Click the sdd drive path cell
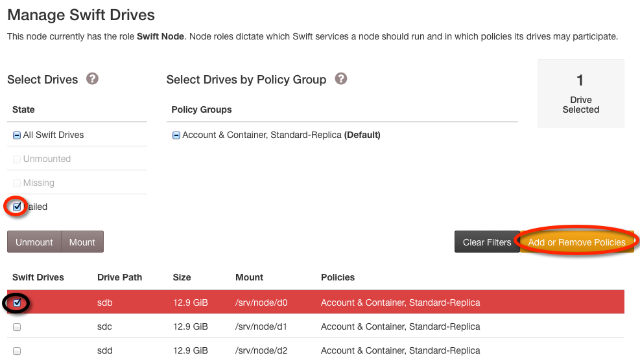Screen dimensions: 640x364 pos(105,350)
